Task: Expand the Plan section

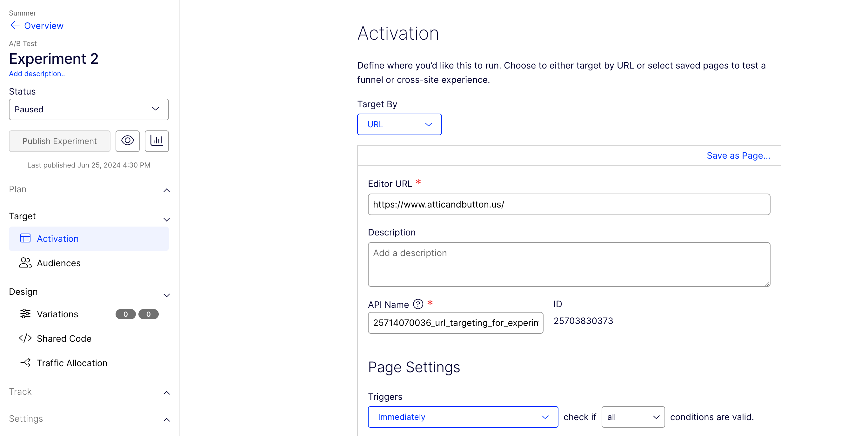Action: pyautogui.click(x=166, y=190)
